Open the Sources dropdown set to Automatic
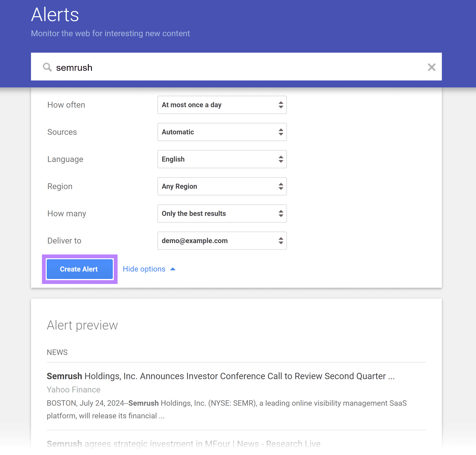Image resolution: width=476 pixels, height=455 pixels. (222, 132)
